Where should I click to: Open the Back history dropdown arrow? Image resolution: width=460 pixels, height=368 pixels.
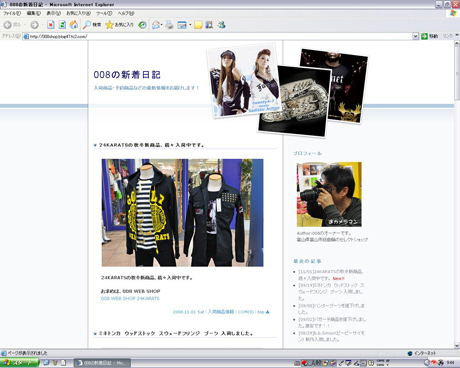click(x=24, y=25)
